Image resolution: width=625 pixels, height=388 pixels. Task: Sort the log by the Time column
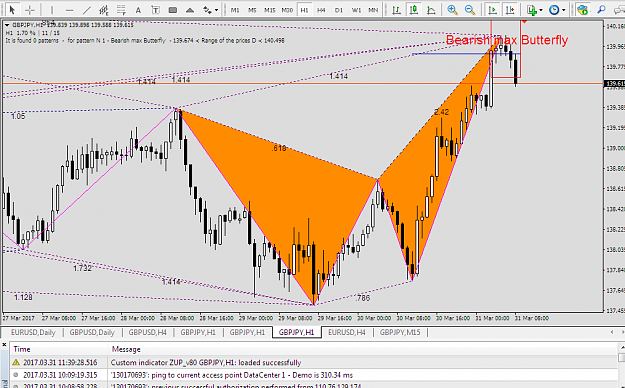tap(59, 349)
